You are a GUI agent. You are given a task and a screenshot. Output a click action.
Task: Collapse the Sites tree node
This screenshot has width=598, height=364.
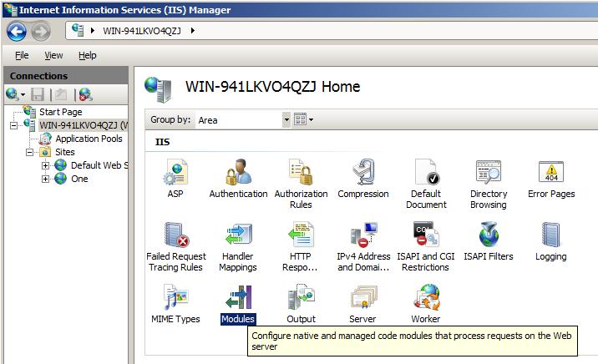point(29,152)
